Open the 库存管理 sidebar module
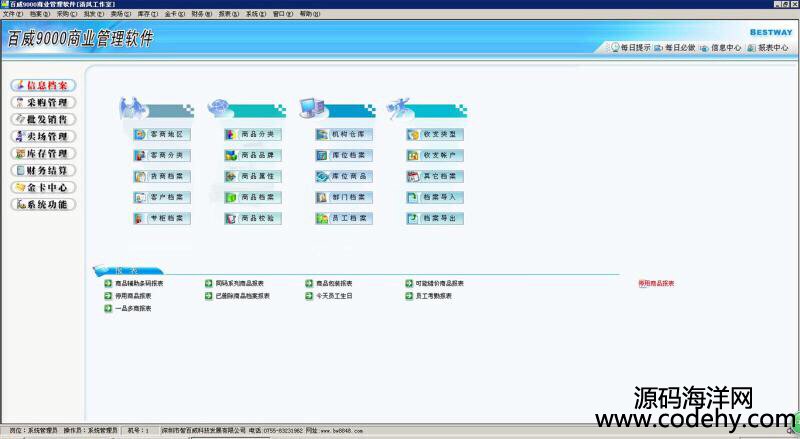Viewport: 800px width, 439px height. coord(43,153)
